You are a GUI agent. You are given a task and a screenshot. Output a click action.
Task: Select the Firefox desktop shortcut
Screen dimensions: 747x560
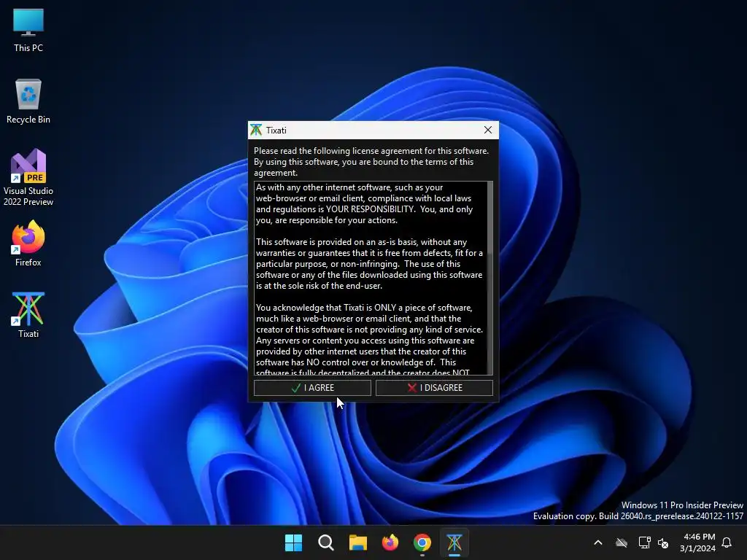28,244
